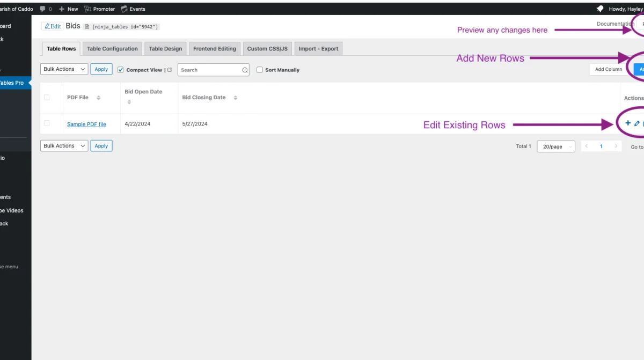Click the pencil edit icon for Sample PDF row
Image resolution: width=644 pixels, height=360 pixels.
[x=637, y=123]
